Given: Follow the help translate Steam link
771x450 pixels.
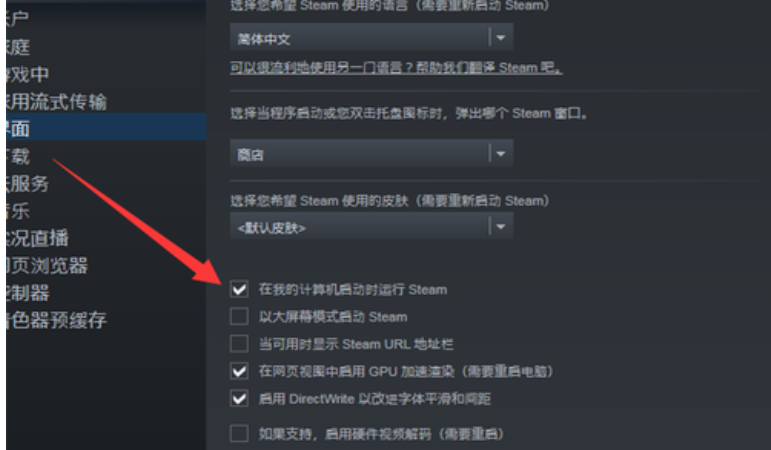Looking at the screenshot, I should pyautogui.click(x=396, y=67).
